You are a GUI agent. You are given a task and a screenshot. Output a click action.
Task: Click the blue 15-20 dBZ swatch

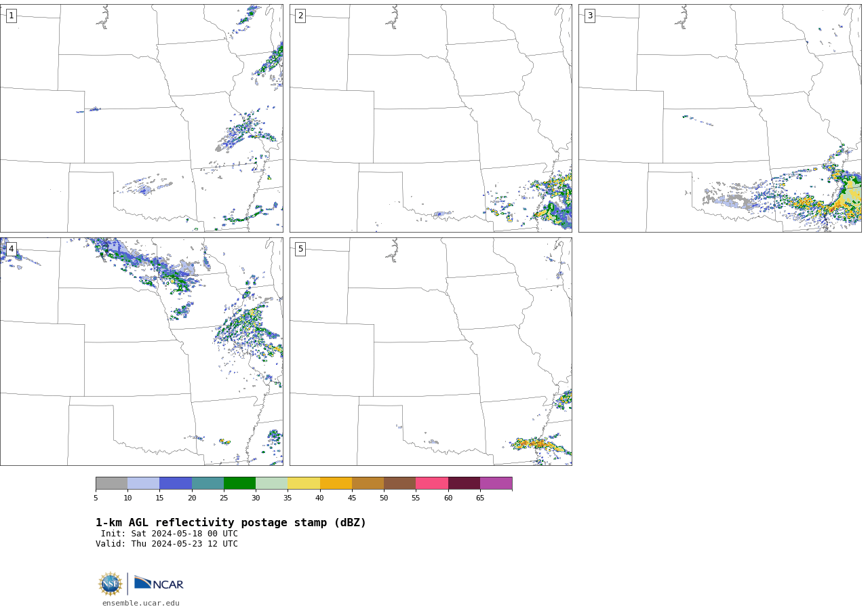(x=176, y=483)
